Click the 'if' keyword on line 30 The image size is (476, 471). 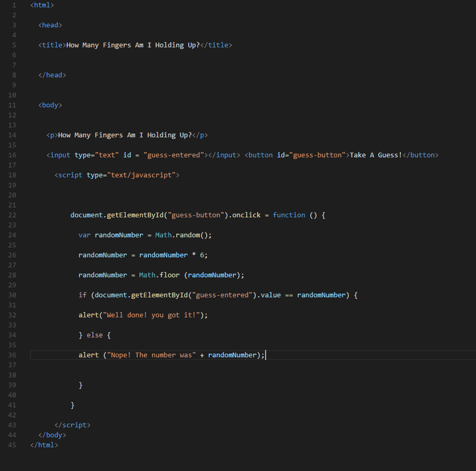pyautogui.click(x=82, y=295)
